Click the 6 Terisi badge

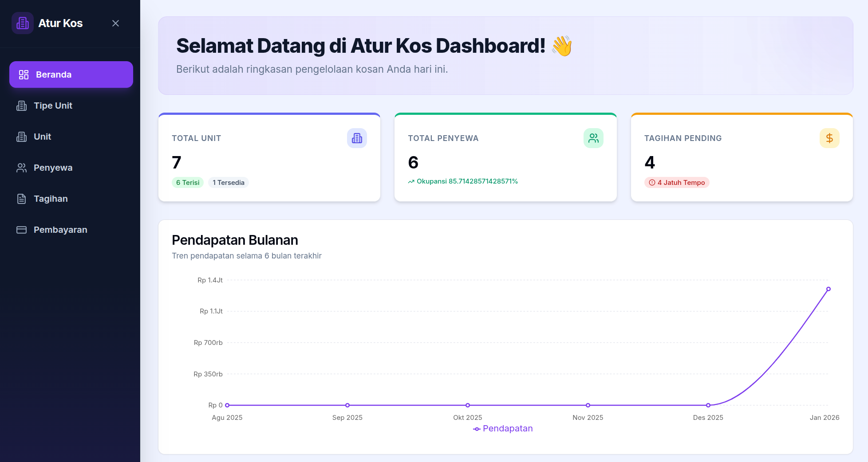187,183
